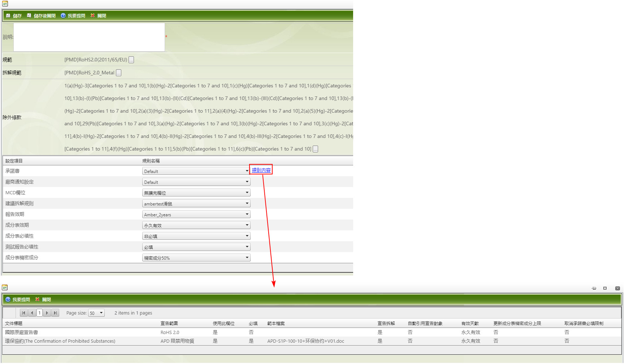Viewport: 625px width, 364px height.
Task: Click 關閉 in the lower rule window toolbar
Action: pos(43,299)
